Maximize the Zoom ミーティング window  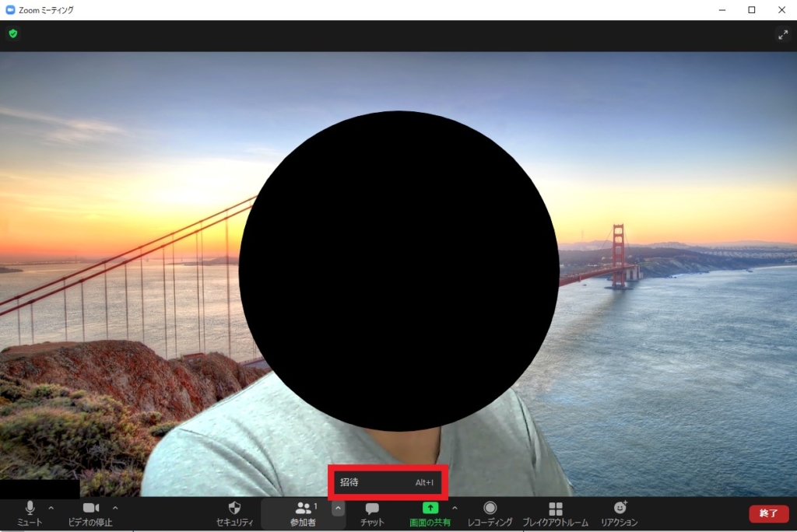[x=752, y=9]
